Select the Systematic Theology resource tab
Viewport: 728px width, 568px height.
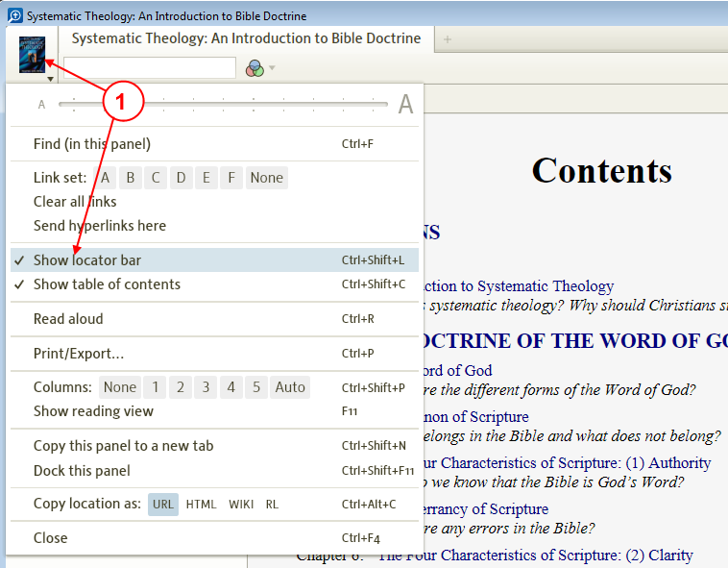coord(246,38)
